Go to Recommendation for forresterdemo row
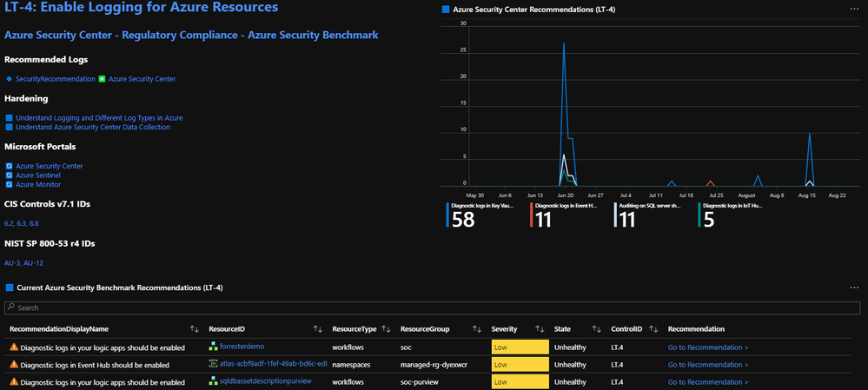This screenshot has height=390, width=868. (708, 347)
